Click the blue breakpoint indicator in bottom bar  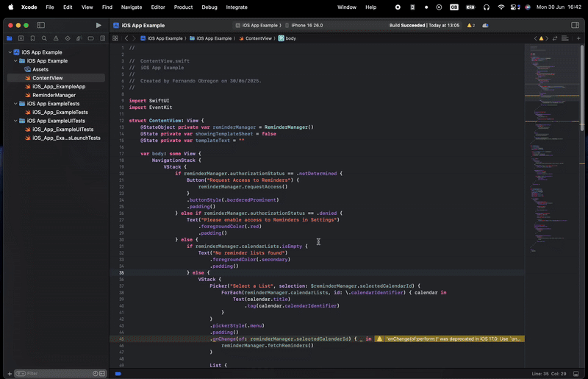tap(118, 373)
